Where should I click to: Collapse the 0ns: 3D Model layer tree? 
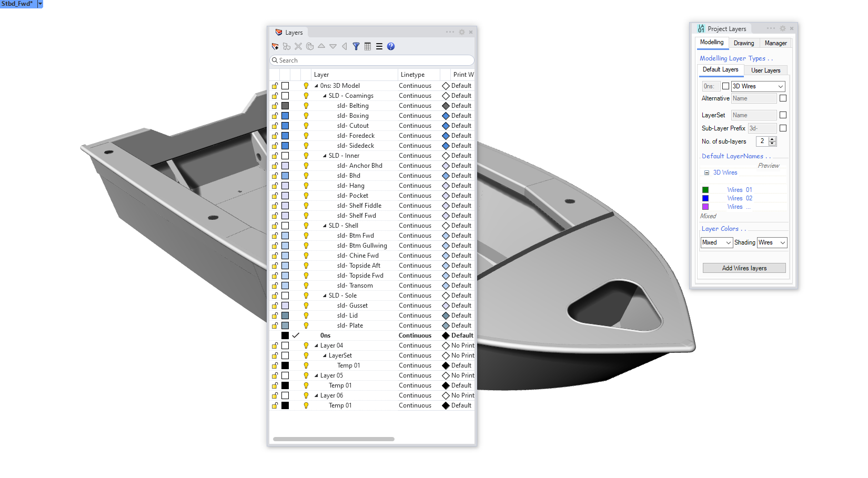click(316, 86)
